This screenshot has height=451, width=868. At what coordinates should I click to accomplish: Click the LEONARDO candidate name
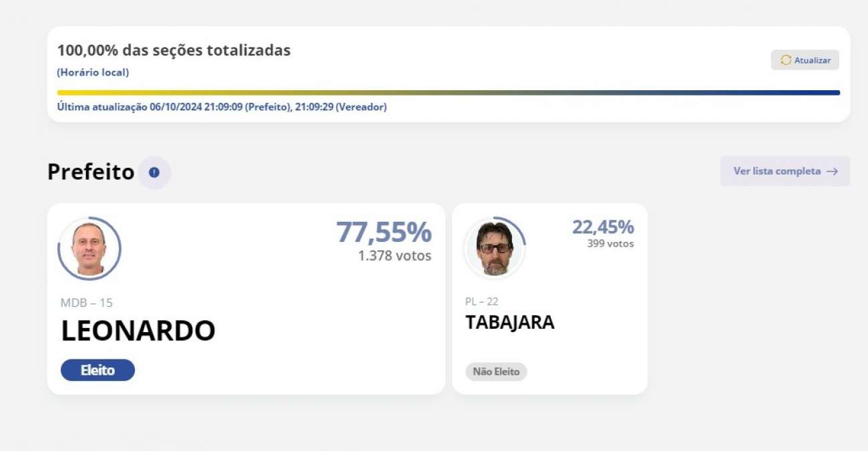tap(138, 331)
